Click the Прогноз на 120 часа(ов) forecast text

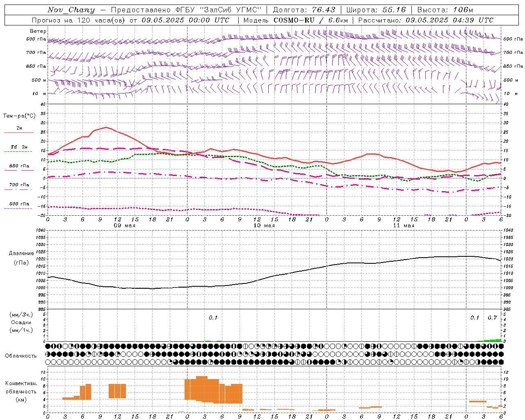[x=79, y=20]
